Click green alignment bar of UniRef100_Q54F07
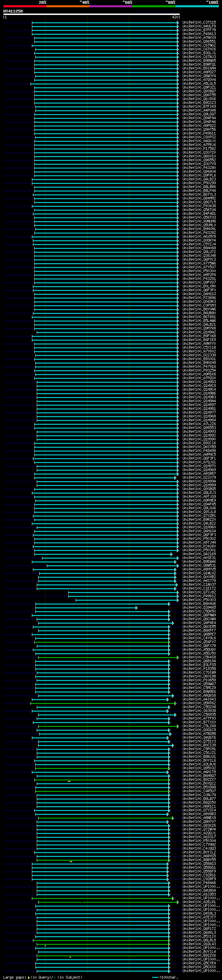This screenshot has width=222, height=980. click(102, 642)
